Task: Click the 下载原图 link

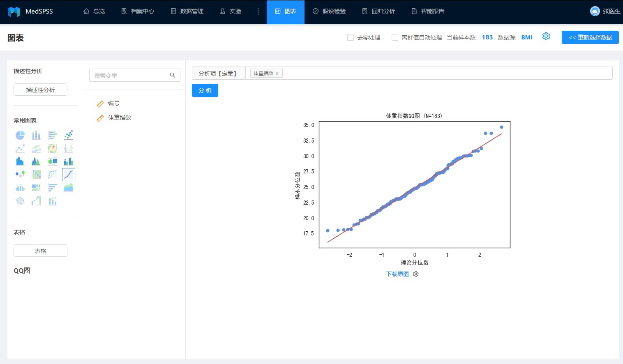Action: (397, 274)
